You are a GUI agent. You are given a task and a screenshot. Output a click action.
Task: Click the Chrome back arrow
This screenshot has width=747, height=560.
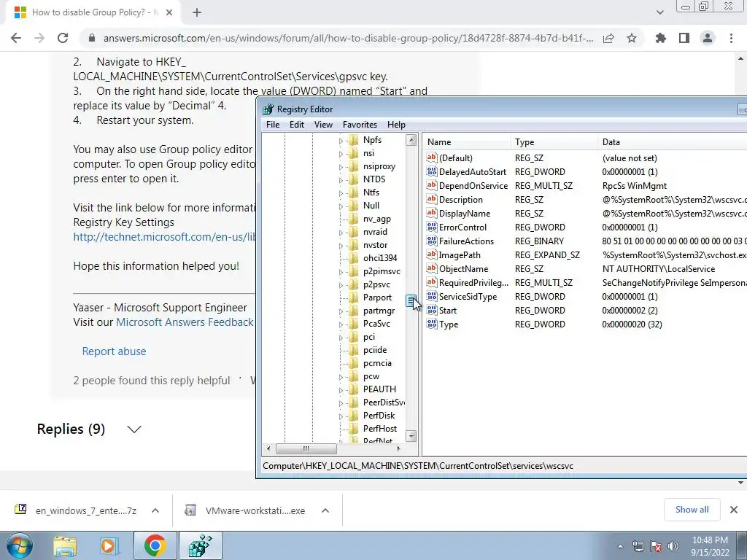[16, 38]
